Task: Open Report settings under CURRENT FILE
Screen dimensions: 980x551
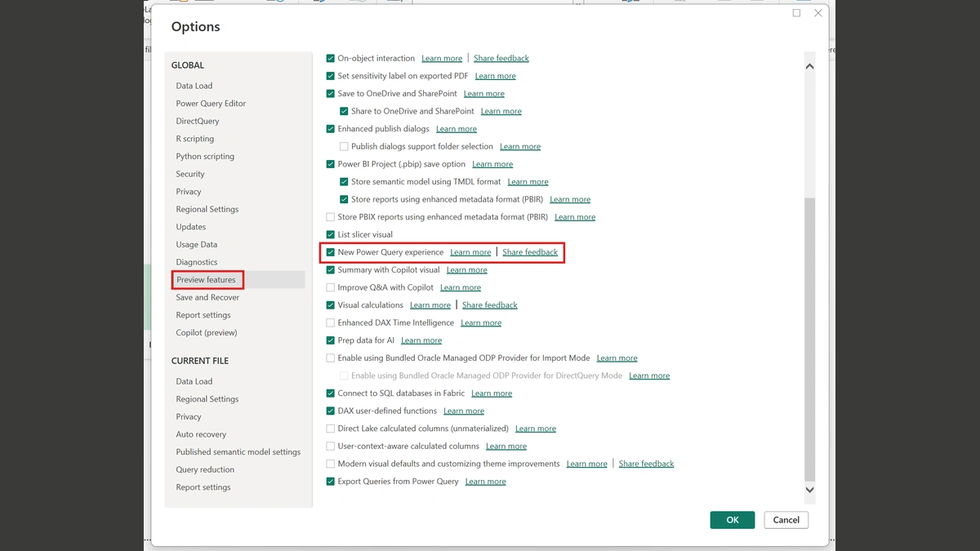Action: (203, 487)
